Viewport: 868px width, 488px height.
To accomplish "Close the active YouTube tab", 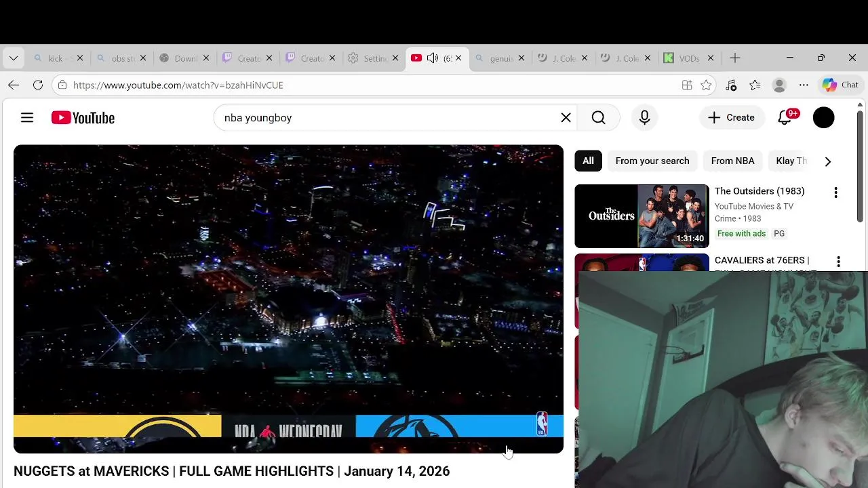I will [x=458, y=58].
